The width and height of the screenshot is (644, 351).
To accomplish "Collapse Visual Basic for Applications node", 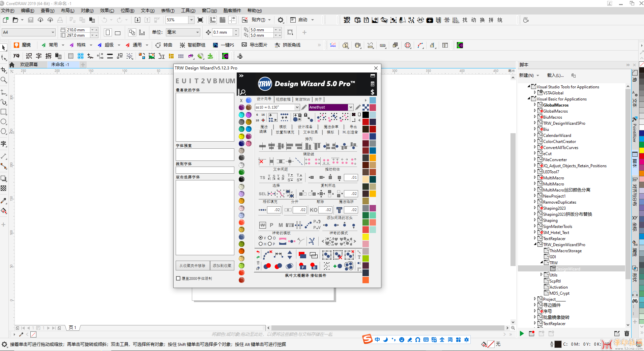I will click(x=529, y=99).
